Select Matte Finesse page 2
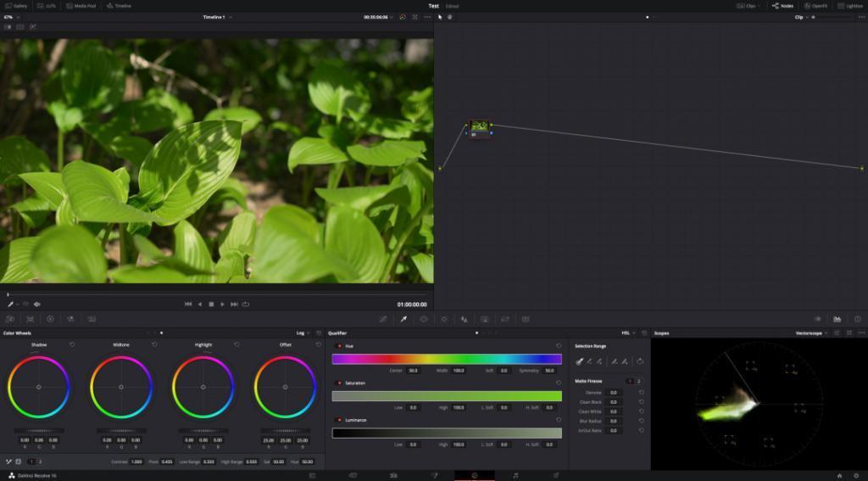 coord(639,381)
